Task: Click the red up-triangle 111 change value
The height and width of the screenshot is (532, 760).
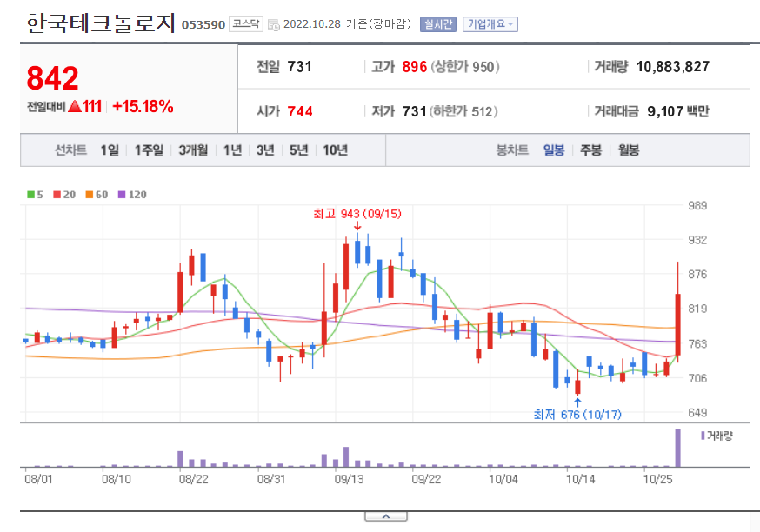Action: (x=85, y=107)
